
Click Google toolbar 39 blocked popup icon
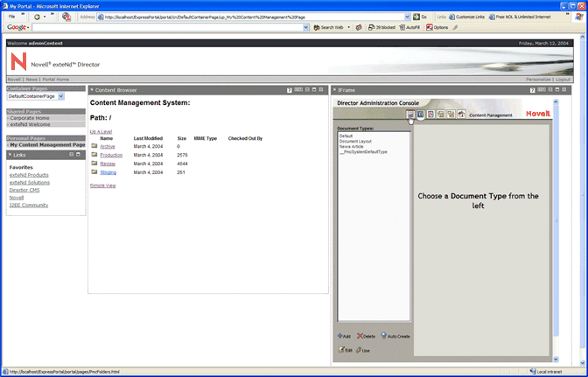381,27
